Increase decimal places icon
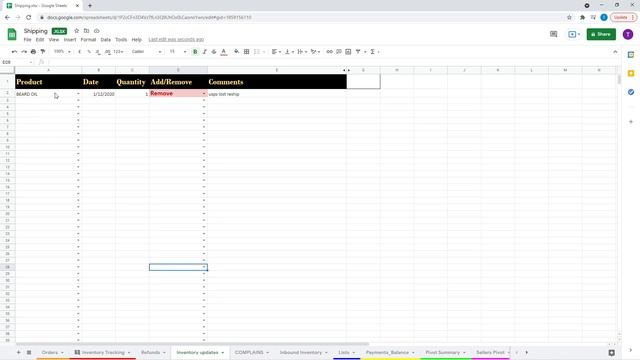This screenshot has width=640, height=360. click(107, 52)
